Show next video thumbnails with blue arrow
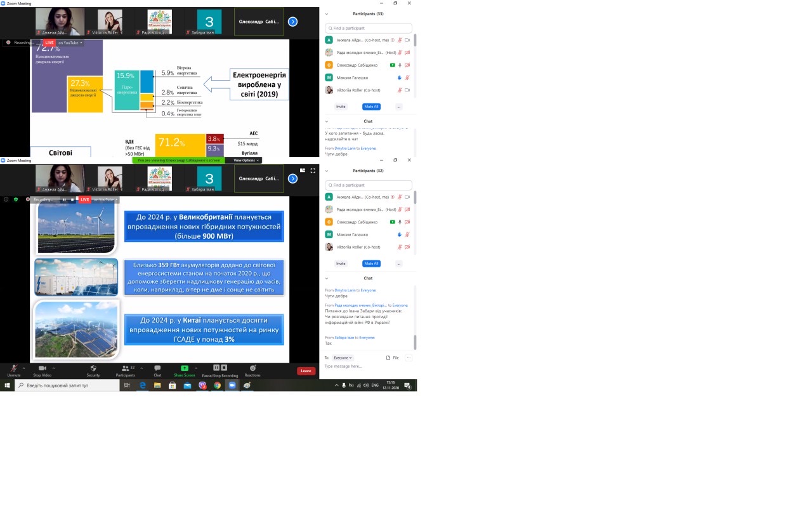This screenshot has width=812, height=508. 292,178
